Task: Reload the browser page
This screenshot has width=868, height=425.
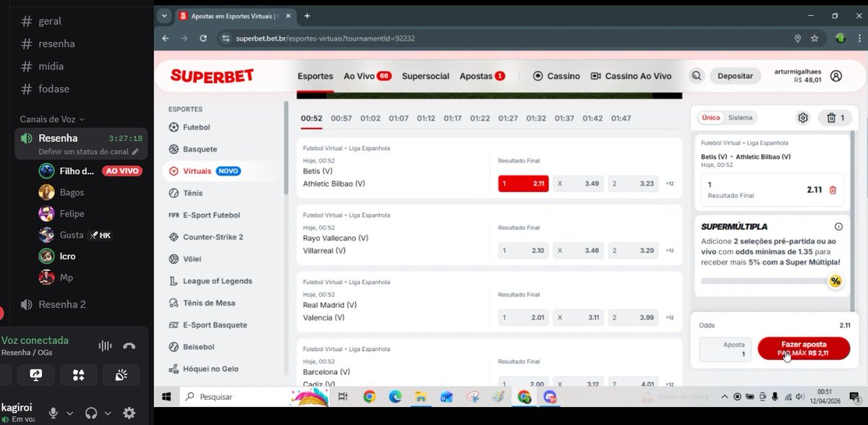Action: coord(203,38)
